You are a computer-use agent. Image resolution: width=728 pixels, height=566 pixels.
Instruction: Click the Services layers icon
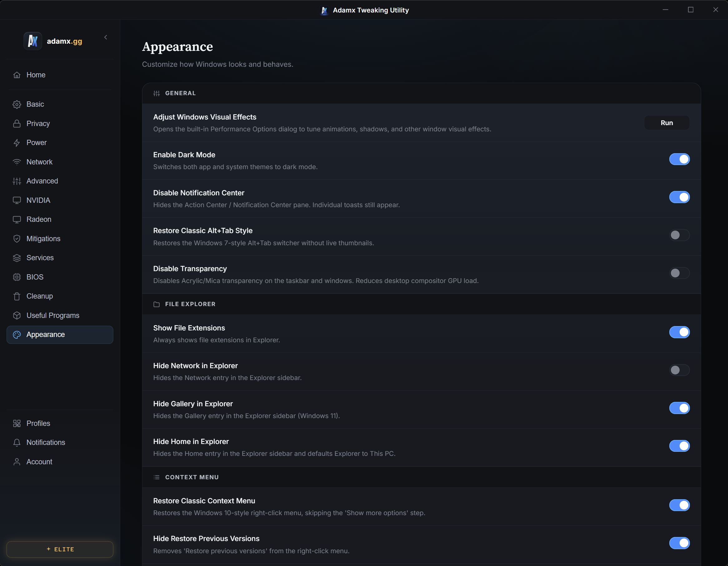[x=17, y=258]
